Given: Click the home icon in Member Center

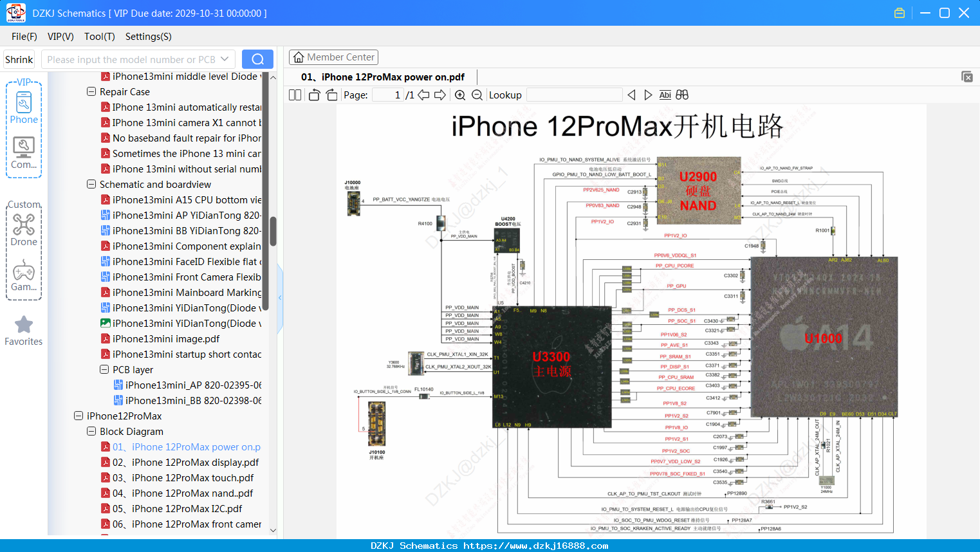Looking at the screenshot, I should (299, 57).
